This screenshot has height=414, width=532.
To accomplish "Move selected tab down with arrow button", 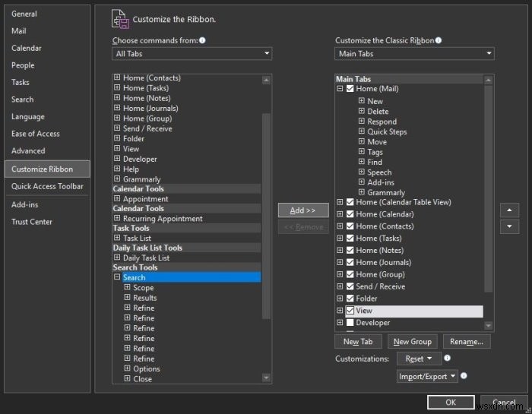I will pyautogui.click(x=509, y=226).
